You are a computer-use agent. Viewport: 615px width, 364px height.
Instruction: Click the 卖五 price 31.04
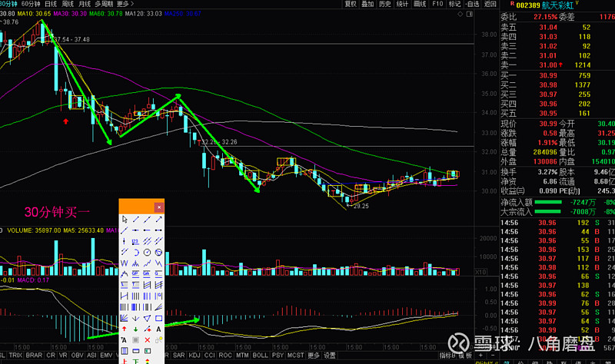click(548, 28)
